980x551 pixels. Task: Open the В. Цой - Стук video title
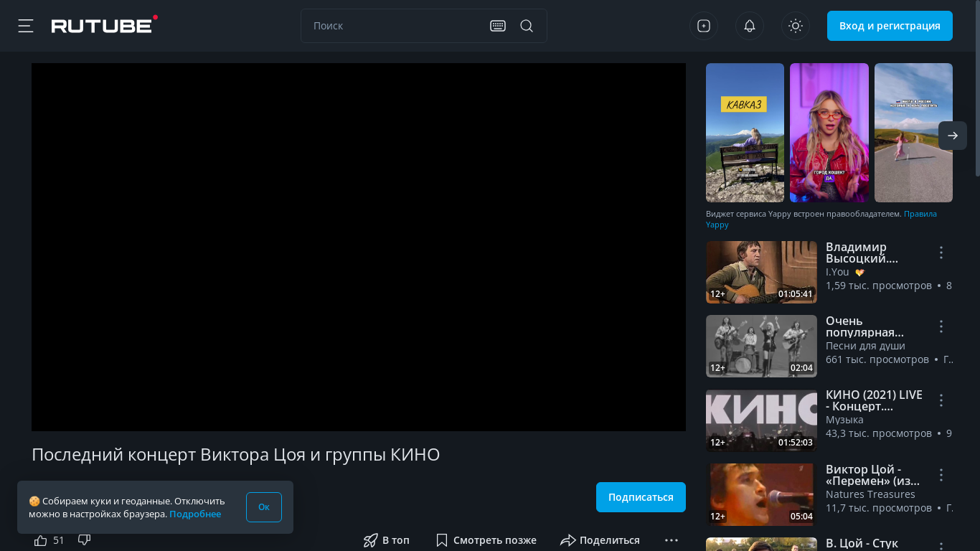coord(862,544)
